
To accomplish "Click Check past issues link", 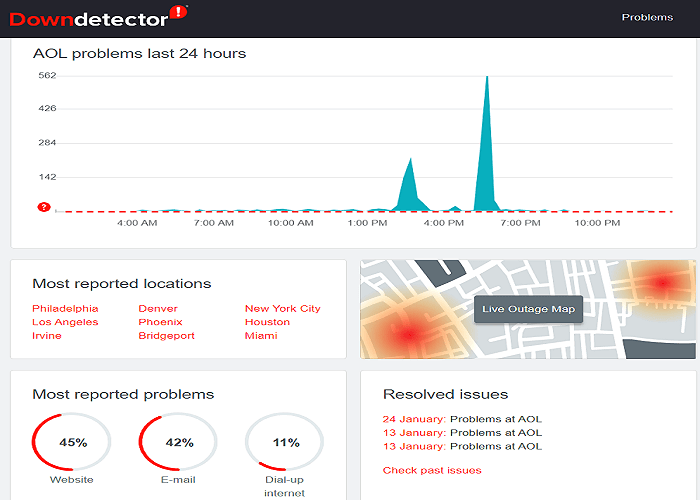I will (432, 470).
